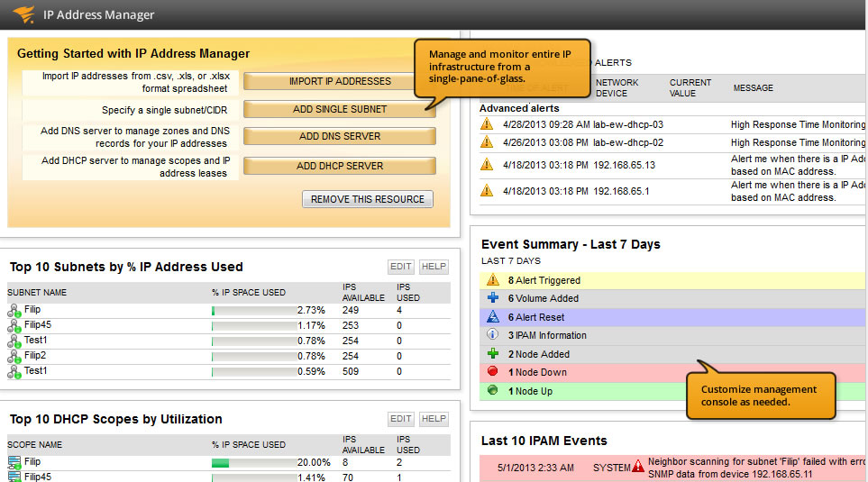Click green plus icon for Node Added
Image resolution: width=868 pixels, height=482 pixels.
[493, 353]
